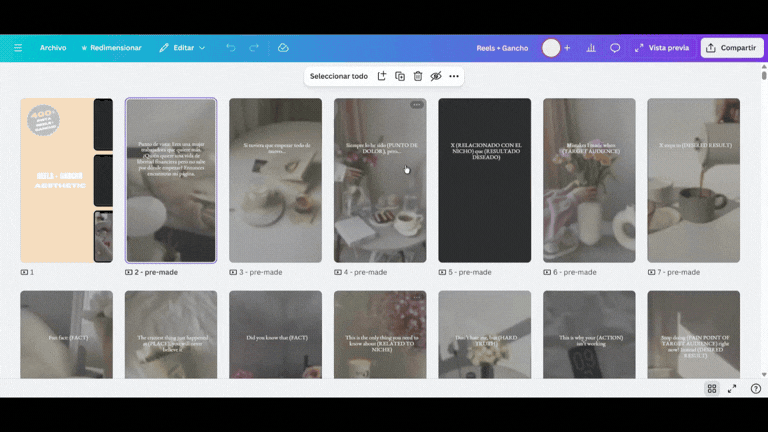Click the add page icon

click(381, 76)
